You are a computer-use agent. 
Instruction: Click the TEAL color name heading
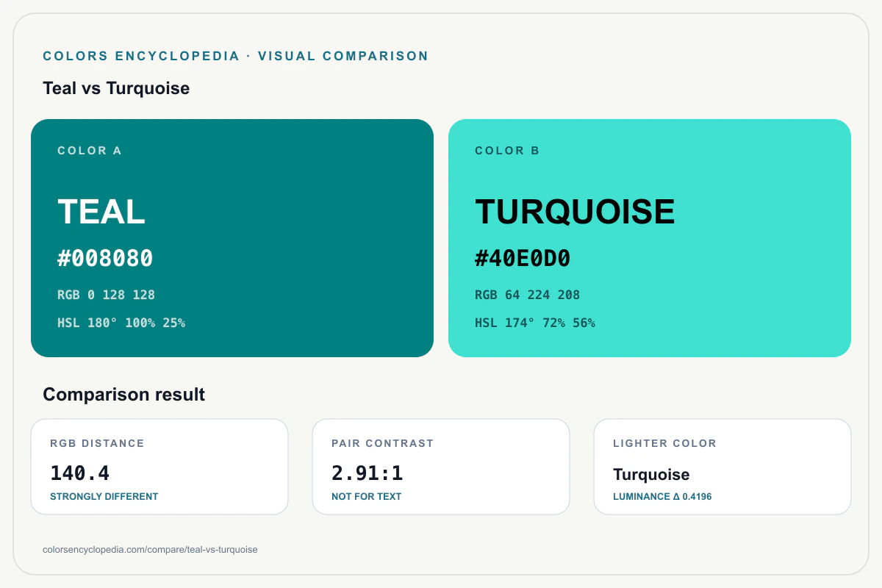tap(101, 212)
